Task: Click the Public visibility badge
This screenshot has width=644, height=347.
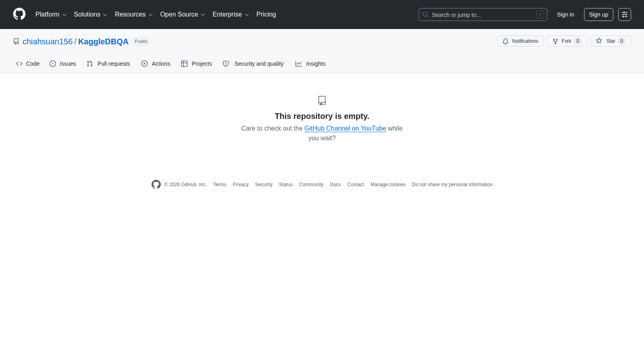Action: pyautogui.click(x=141, y=42)
